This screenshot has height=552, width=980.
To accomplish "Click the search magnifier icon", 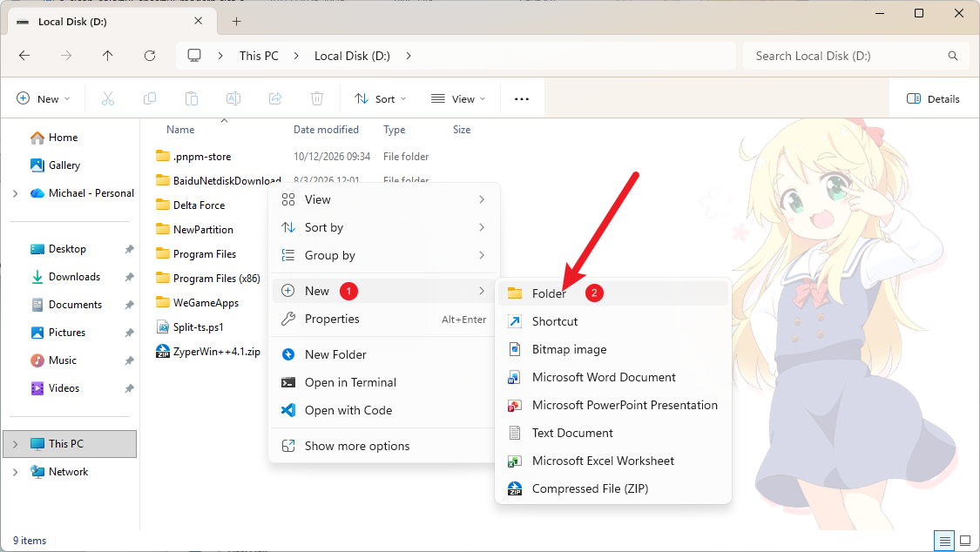I will tap(952, 56).
